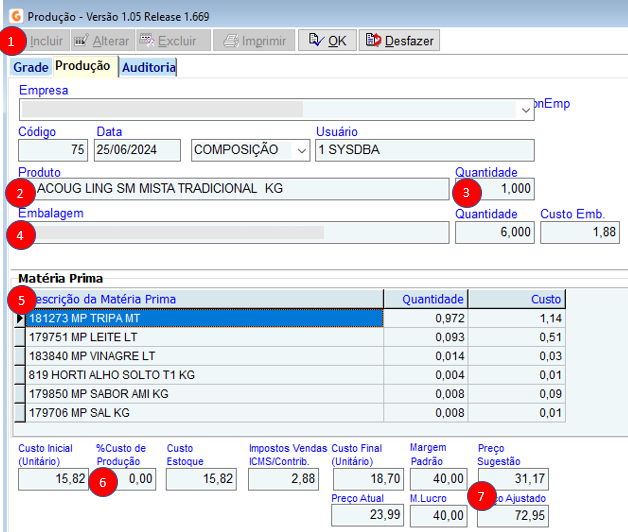Switch to the Grade tab

coord(30,68)
